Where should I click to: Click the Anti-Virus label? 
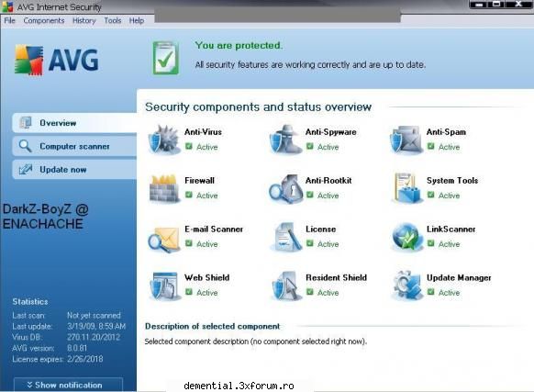(203, 132)
